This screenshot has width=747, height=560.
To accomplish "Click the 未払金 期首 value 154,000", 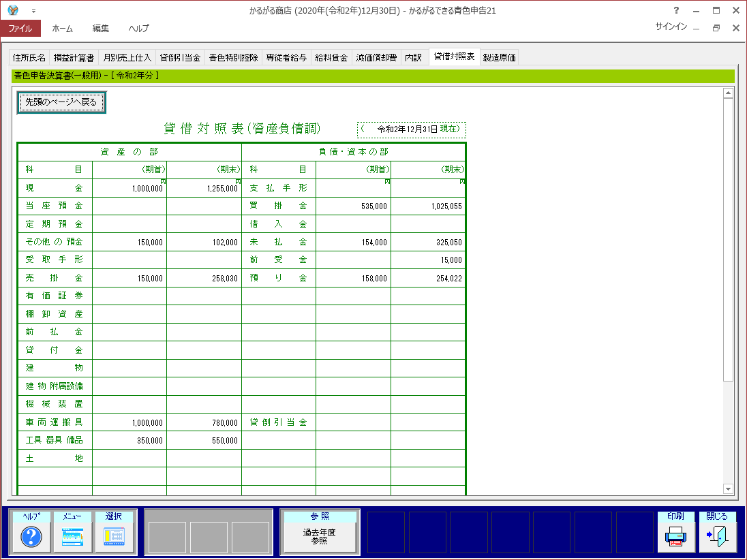I will point(374,243).
